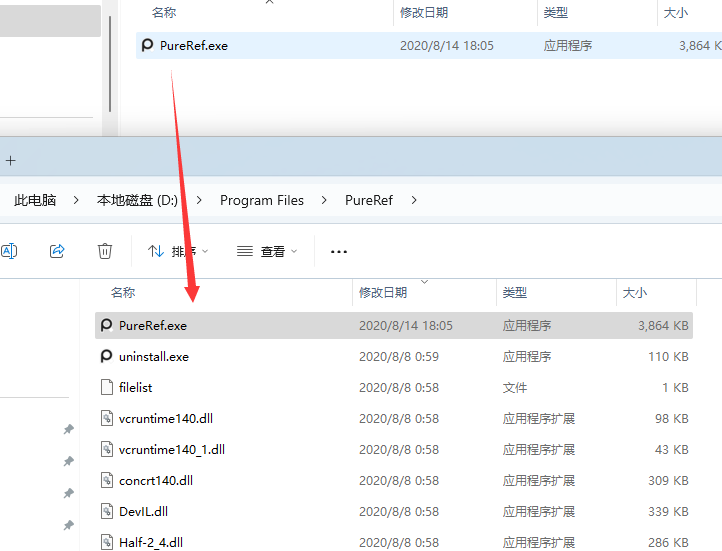
Task: Expand chevron after 本地磁盘 (D:)
Action: tap(199, 200)
